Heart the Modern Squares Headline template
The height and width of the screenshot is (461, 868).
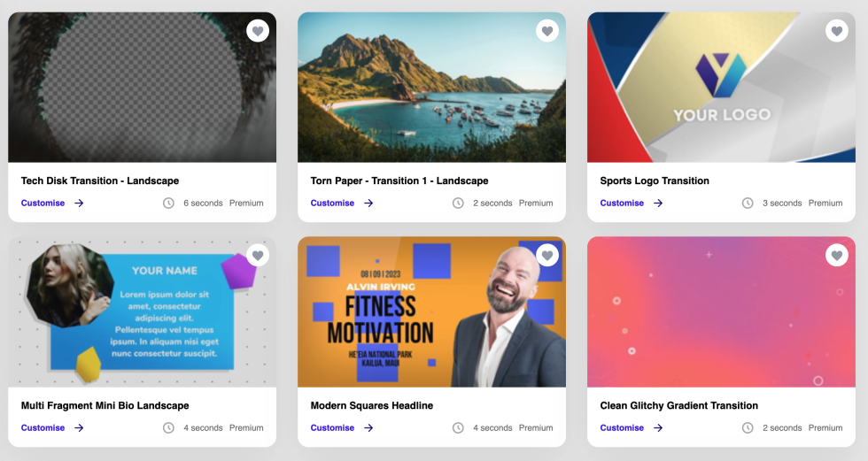[547, 256]
